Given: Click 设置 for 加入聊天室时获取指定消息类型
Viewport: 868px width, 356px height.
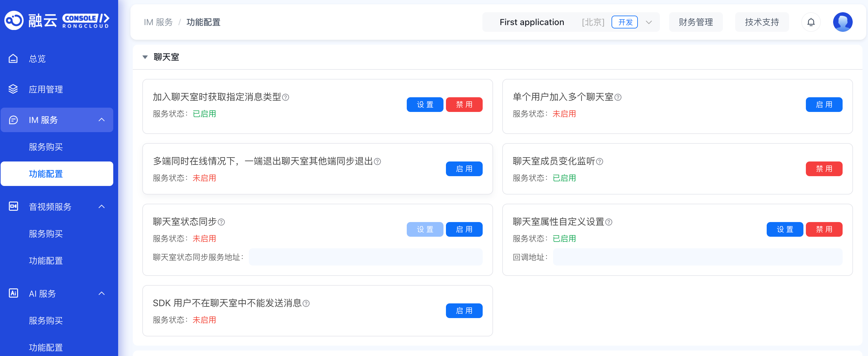Looking at the screenshot, I should 425,105.
